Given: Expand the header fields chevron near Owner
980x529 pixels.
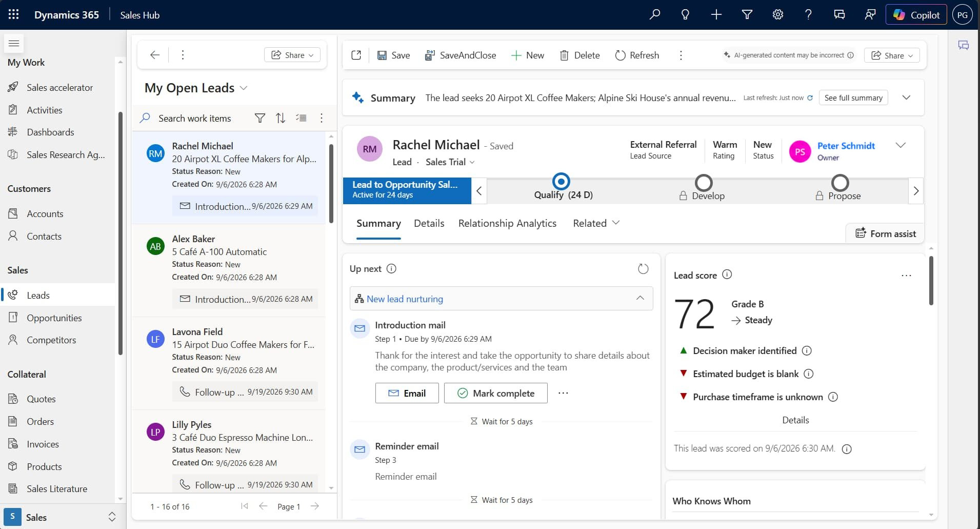Looking at the screenshot, I should click(901, 145).
